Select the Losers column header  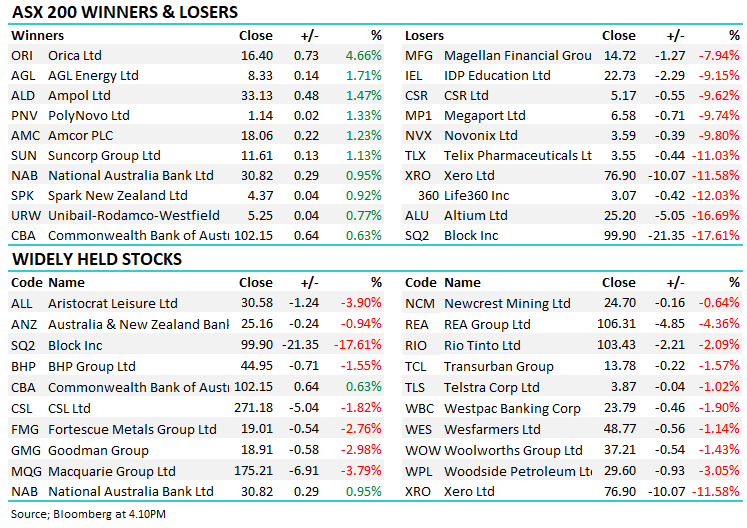[424, 36]
